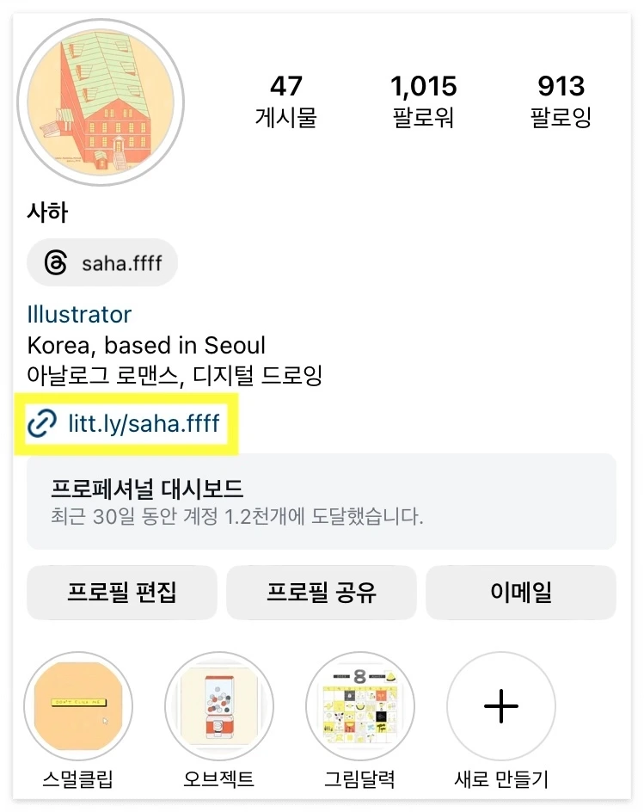Click the 프로필 편집 button
Screen dimensions: 644x812
pos(121,593)
